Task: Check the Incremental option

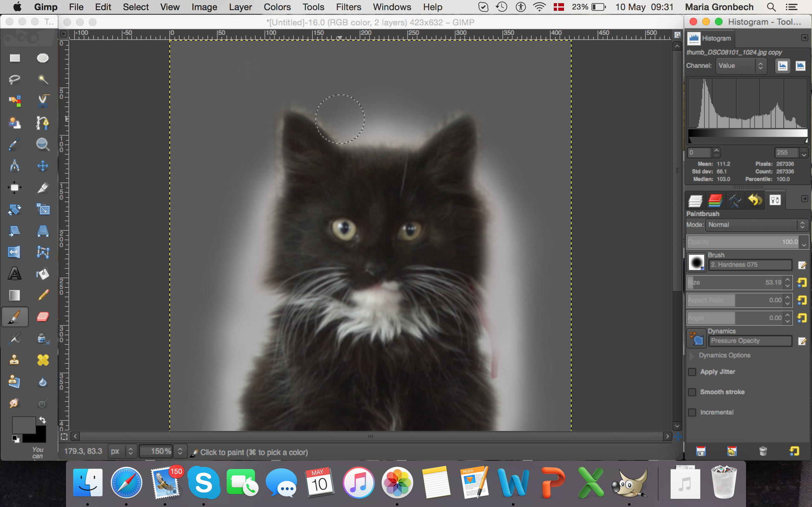Action: tap(692, 413)
